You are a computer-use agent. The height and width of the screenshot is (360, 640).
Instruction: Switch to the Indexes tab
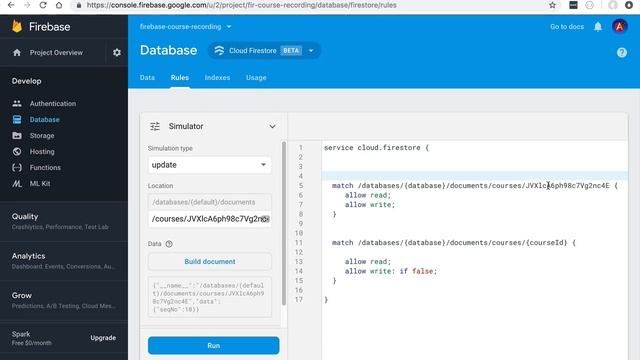click(217, 78)
